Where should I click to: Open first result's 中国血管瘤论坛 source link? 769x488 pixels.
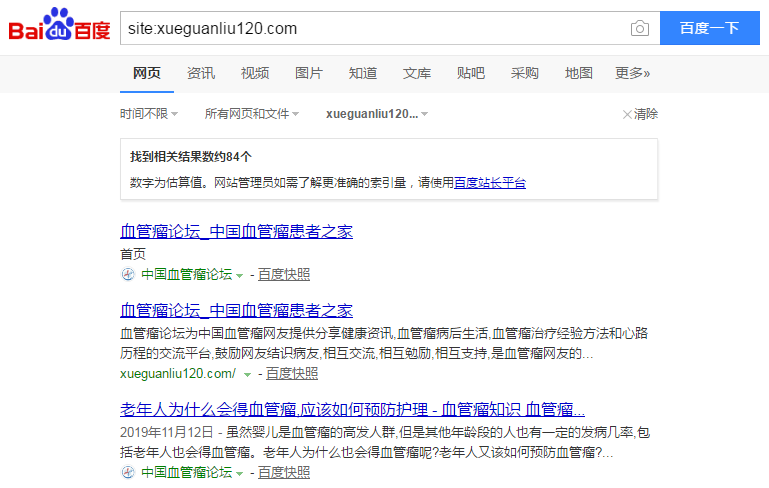(186, 274)
